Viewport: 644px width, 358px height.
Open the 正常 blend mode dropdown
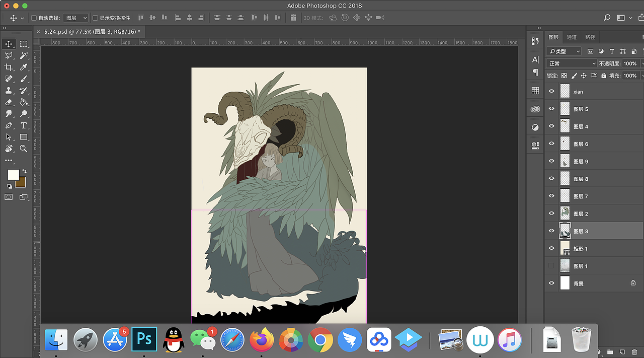572,63
